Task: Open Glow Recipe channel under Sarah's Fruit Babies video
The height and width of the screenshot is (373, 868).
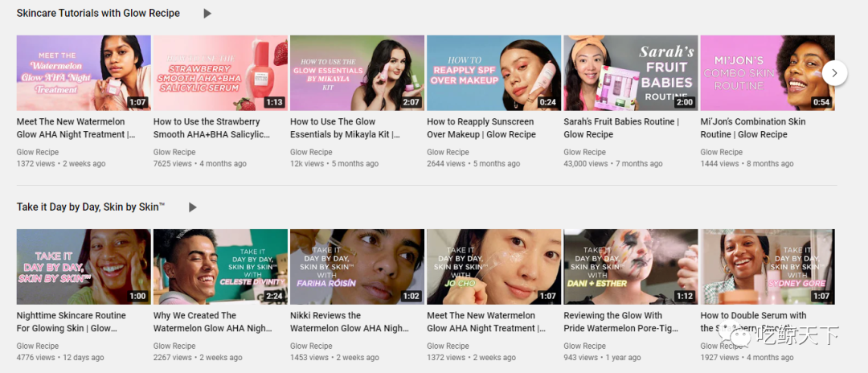Action: pyautogui.click(x=584, y=152)
